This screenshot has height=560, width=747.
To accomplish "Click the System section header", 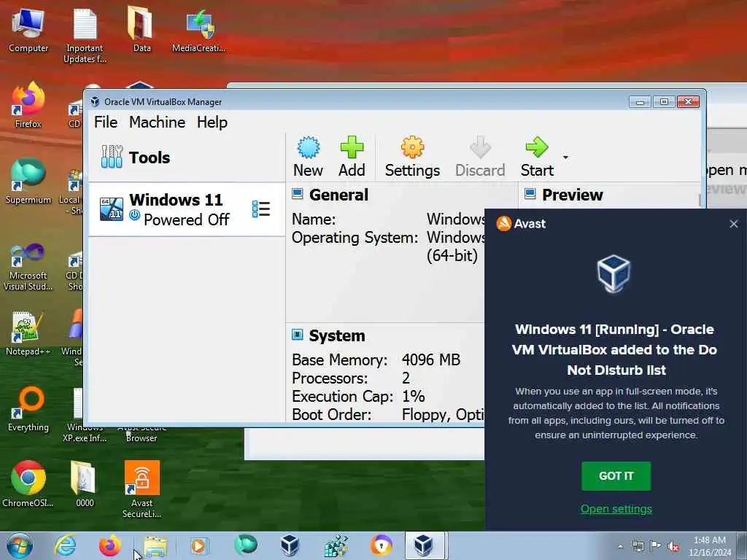I will point(337,335).
